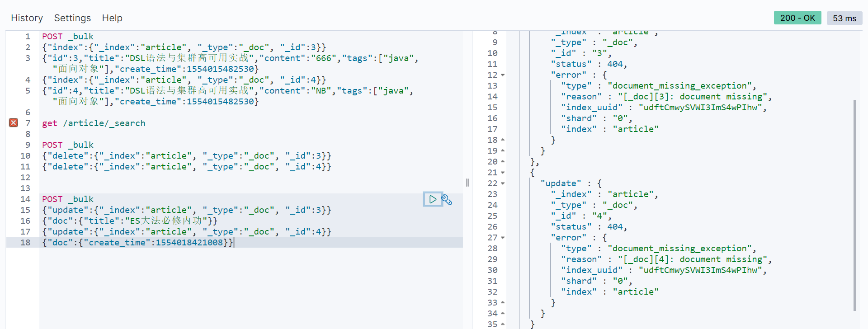Open the wrench request options menu

(447, 200)
